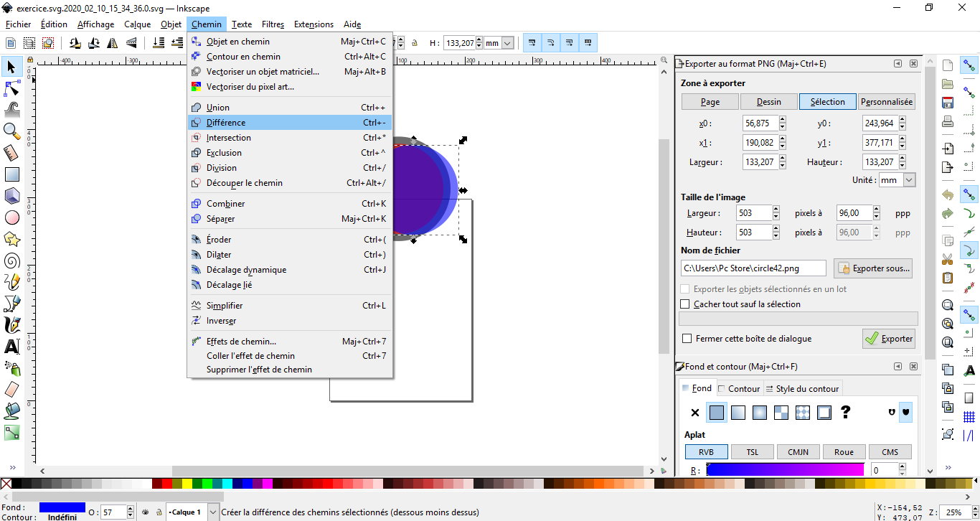This screenshot has width=980, height=521.
Task: Switch to the Style du contour tab
Action: click(x=802, y=389)
